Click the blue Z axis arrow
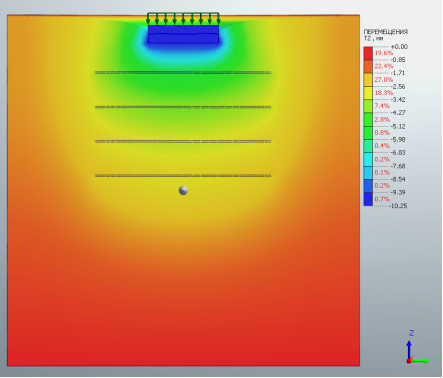 tap(409, 349)
